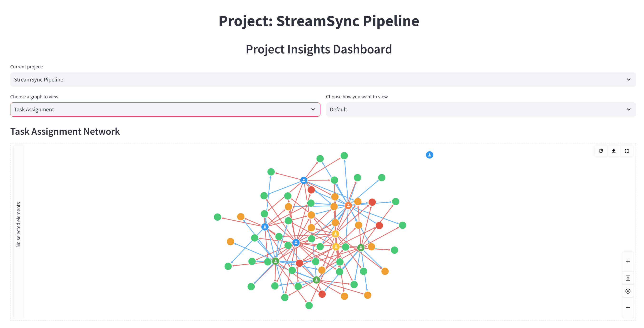
Task: Click the refresh graph layout icon
Action: tap(601, 151)
